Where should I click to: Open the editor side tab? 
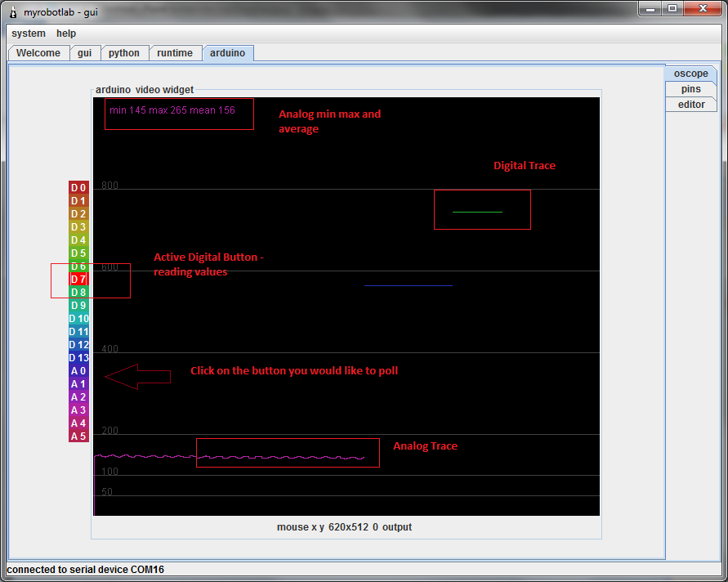click(x=691, y=105)
